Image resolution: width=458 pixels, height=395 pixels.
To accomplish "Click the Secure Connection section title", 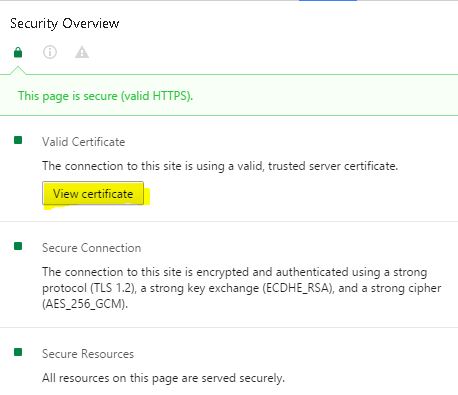I will 91,248.
